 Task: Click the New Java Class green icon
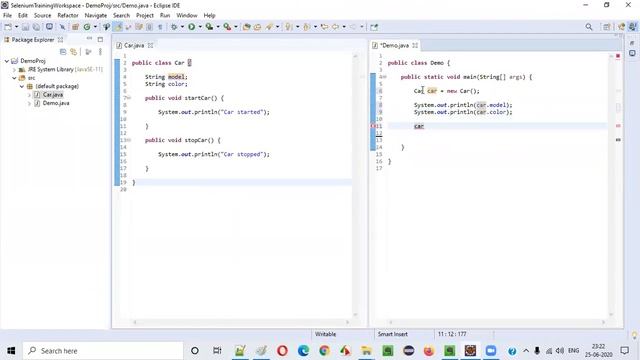point(87,27)
